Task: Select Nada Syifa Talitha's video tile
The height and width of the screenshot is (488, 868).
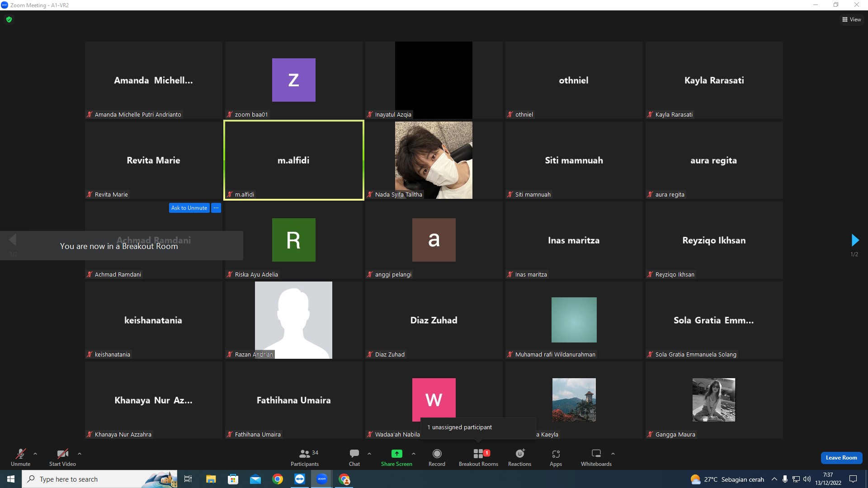Action: click(x=434, y=160)
